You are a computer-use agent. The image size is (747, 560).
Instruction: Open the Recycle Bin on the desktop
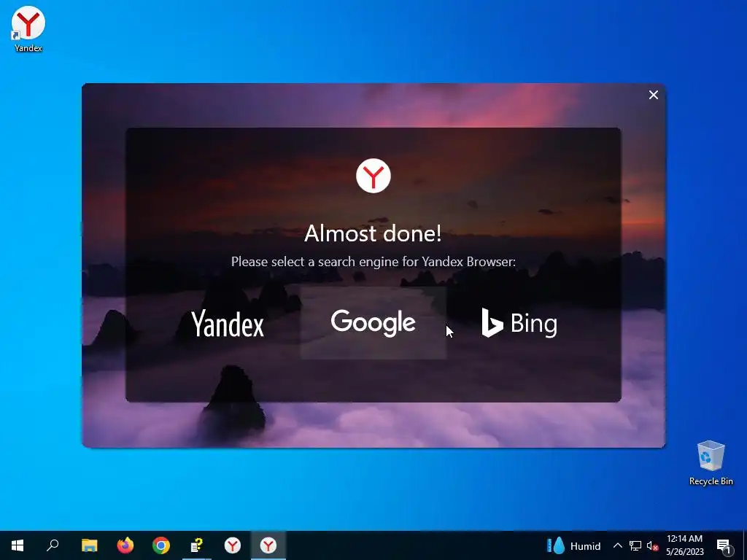(711, 463)
